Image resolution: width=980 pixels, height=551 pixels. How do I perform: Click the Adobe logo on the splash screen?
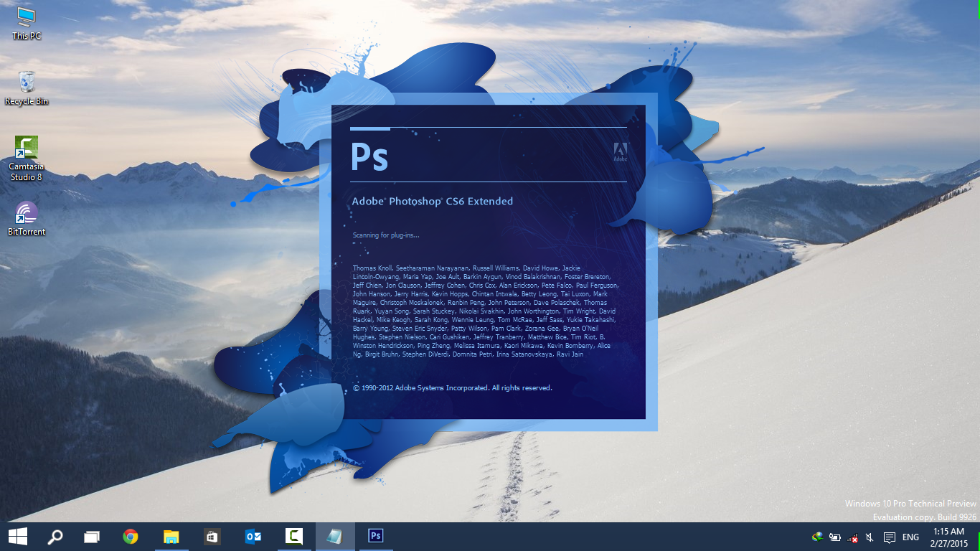click(x=620, y=151)
